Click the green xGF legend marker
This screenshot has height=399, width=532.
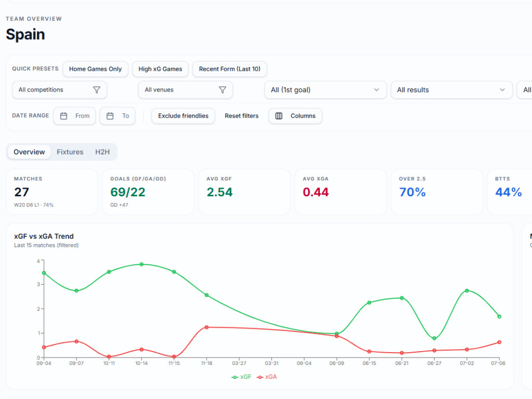click(235, 377)
